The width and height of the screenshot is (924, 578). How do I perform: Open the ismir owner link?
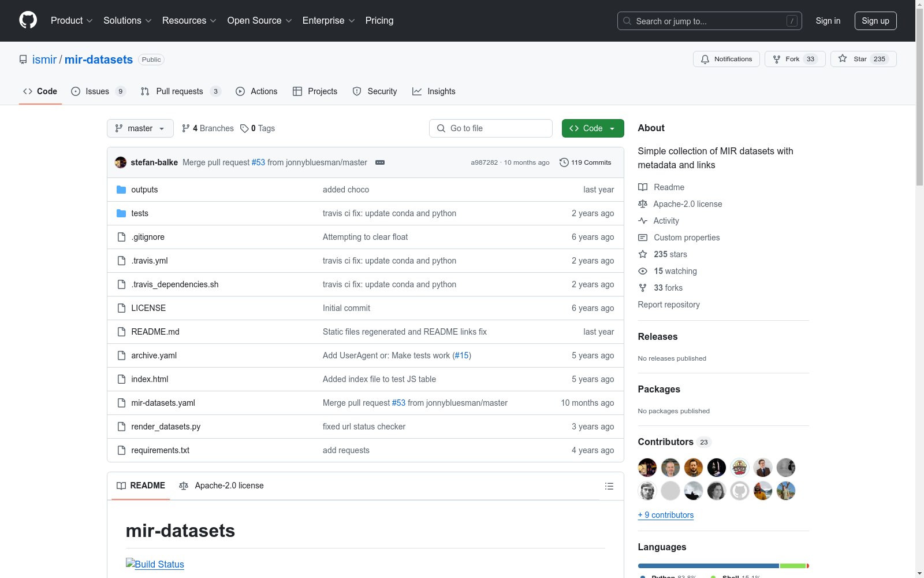point(44,60)
